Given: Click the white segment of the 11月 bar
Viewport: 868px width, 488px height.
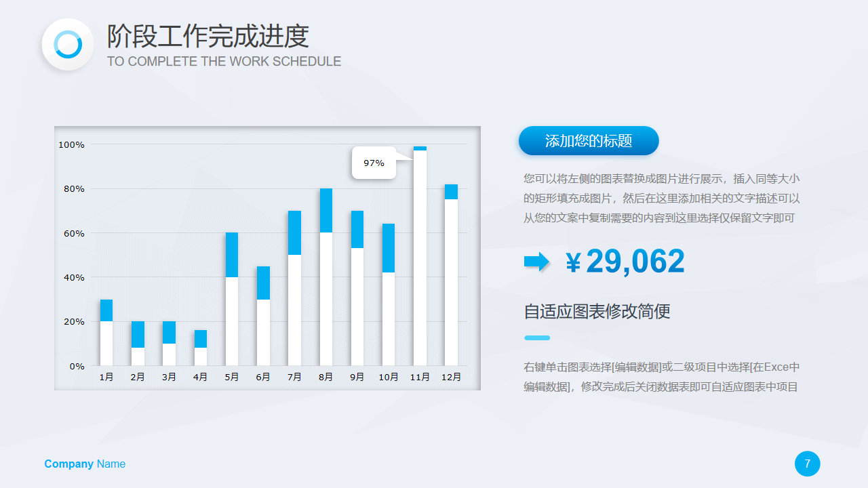Looking at the screenshot, I should [x=420, y=258].
